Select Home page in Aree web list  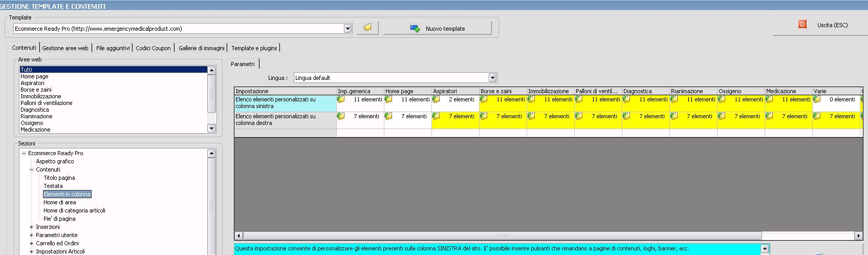pyautogui.click(x=113, y=76)
